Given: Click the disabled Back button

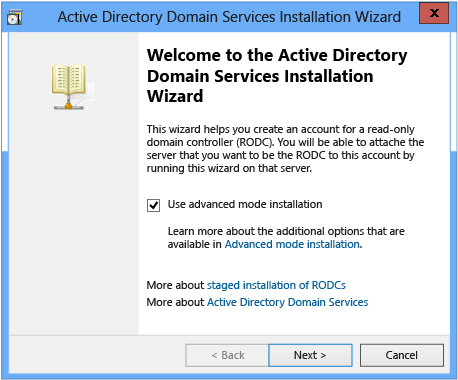Looking at the screenshot, I should [x=227, y=355].
